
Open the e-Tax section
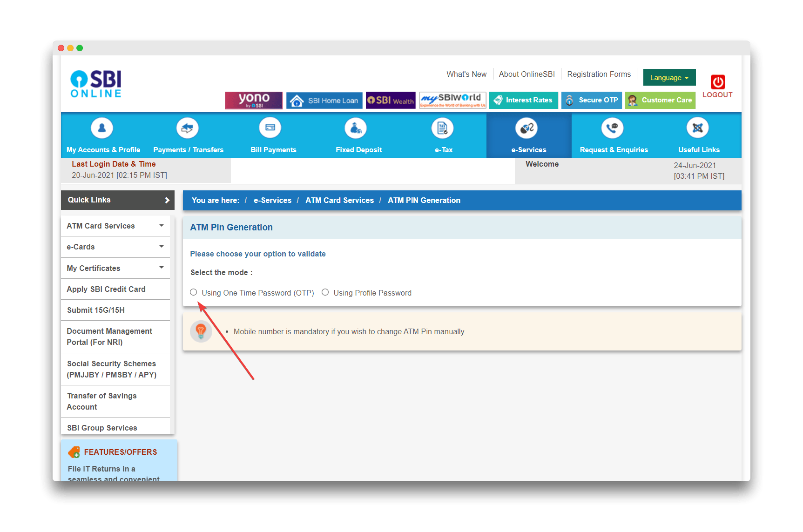pos(442,135)
